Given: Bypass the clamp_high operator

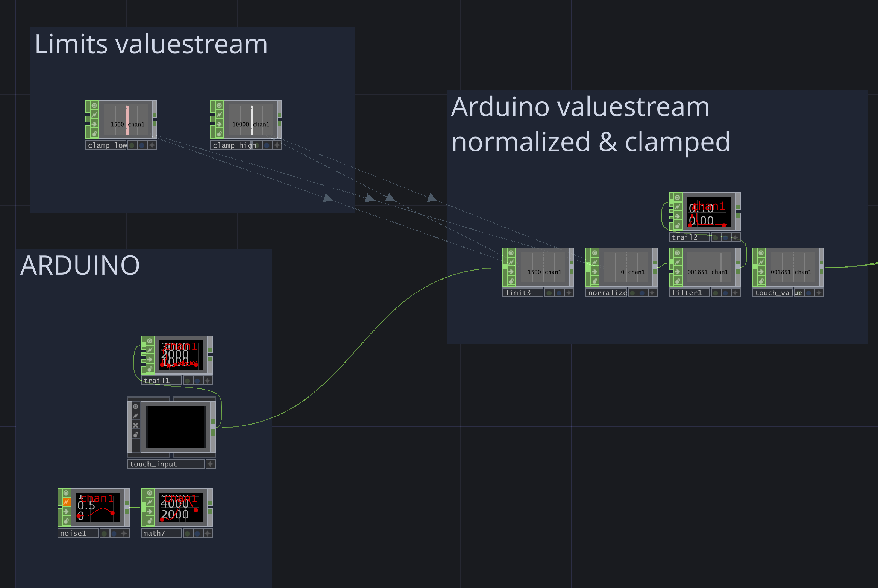Looking at the screenshot, I should coord(219,124).
